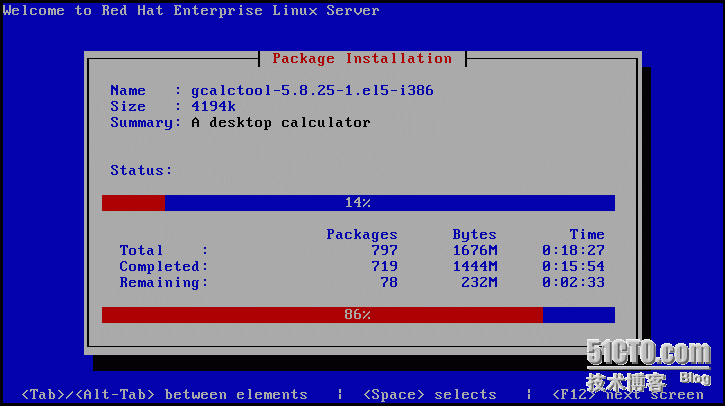Click summary text A desktop calculator
The width and height of the screenshot is (725, 406).
pos(281,123)
